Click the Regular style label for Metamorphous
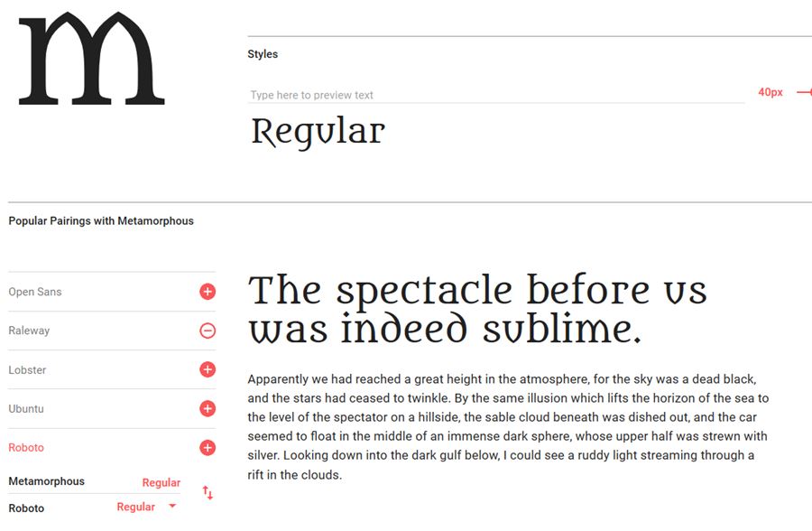Viewport: 812px width, 531px height. 161,483
